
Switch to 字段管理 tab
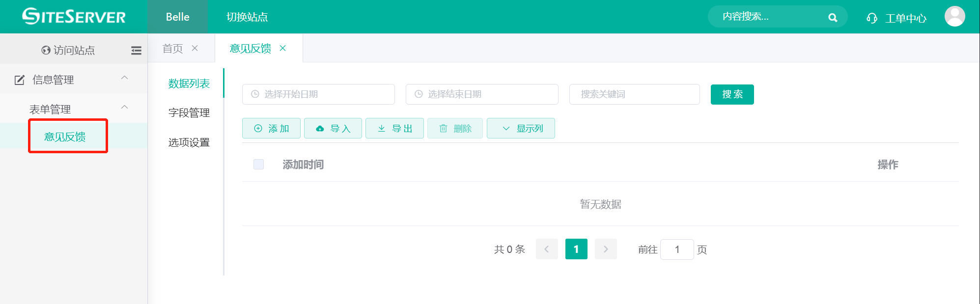pyautogui.click(x=189, y=113)
